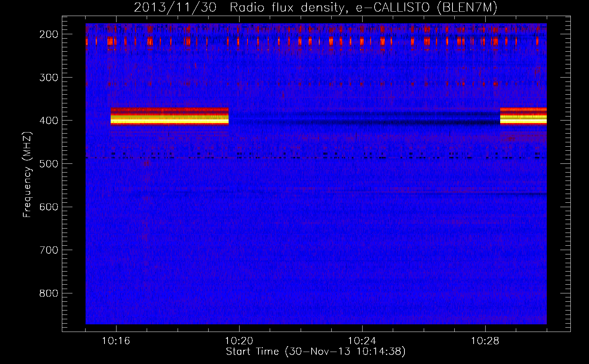Click the bright 400 MHz band starting near 10:16

(x=170, y=116)
